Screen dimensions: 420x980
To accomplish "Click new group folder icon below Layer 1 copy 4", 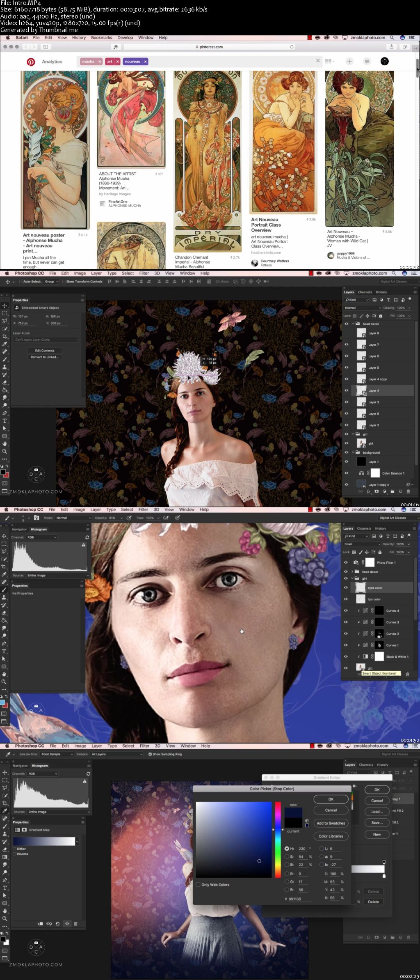I will pos(393,491).
